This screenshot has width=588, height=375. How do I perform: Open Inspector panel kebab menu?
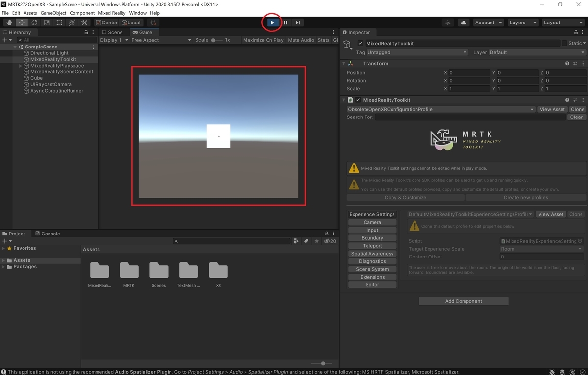click(x=583, y=32)
